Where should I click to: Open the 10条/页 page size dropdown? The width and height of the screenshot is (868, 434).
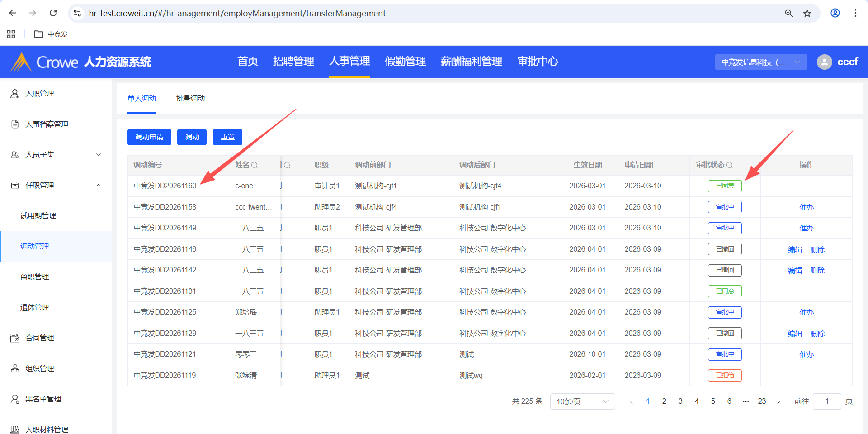(582, 401)
